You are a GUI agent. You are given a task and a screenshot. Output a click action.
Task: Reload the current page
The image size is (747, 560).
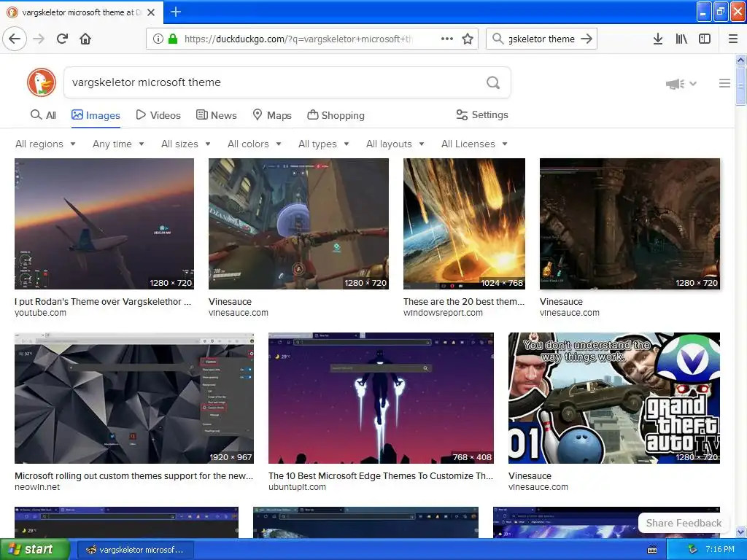click(x=62, y=39)
